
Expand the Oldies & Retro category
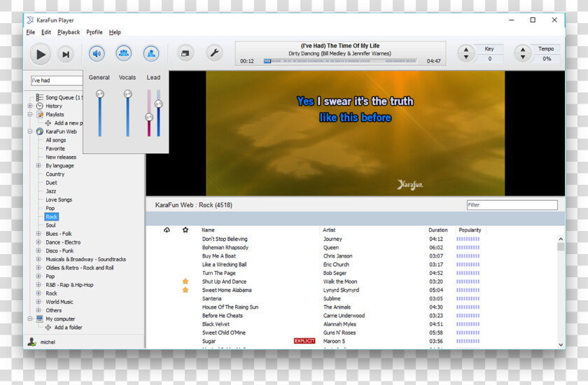point(38,267)
